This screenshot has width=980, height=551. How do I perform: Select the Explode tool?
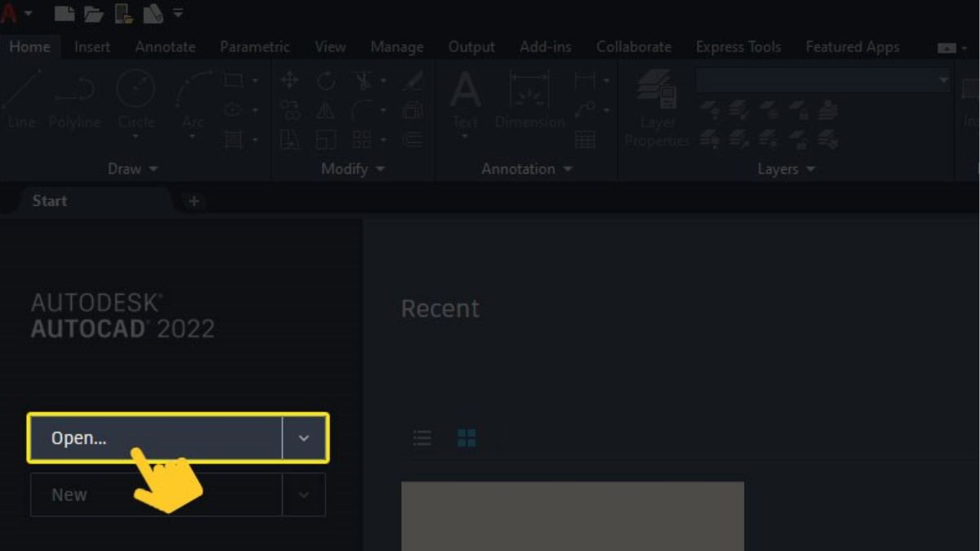click(x=413, y=109)
